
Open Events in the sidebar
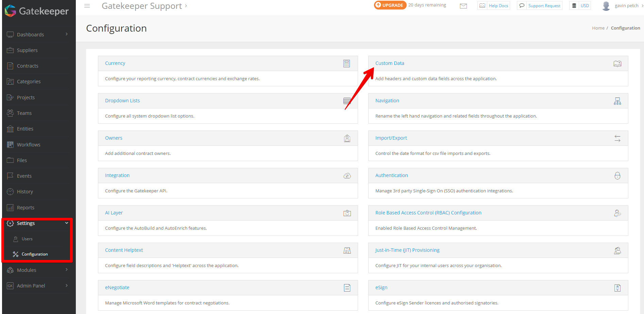coord(24,176)
